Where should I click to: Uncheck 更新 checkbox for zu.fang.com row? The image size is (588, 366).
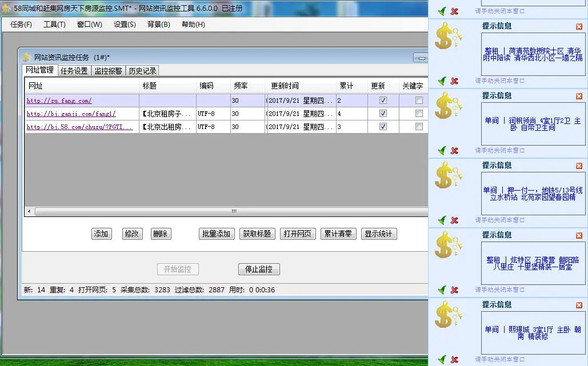pos(383,100)
